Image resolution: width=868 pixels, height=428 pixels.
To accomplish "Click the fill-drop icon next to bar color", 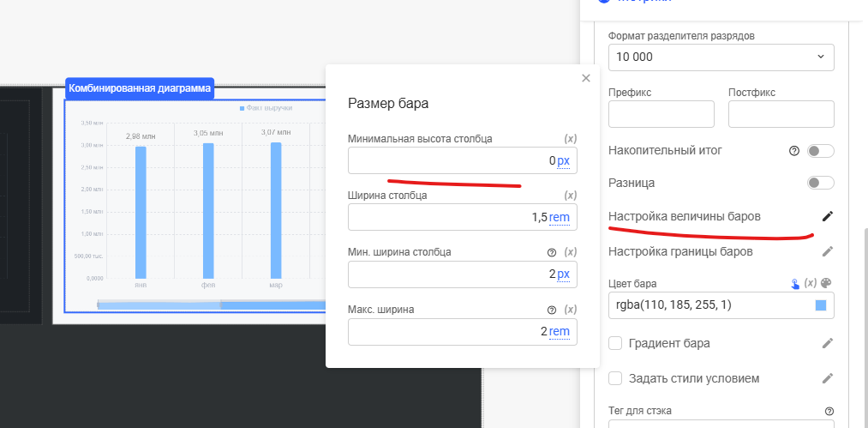I will coord(794,284).
